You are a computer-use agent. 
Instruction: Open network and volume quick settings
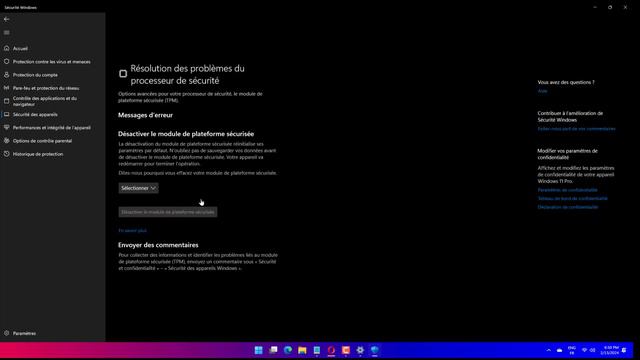[x=588, y=350]
